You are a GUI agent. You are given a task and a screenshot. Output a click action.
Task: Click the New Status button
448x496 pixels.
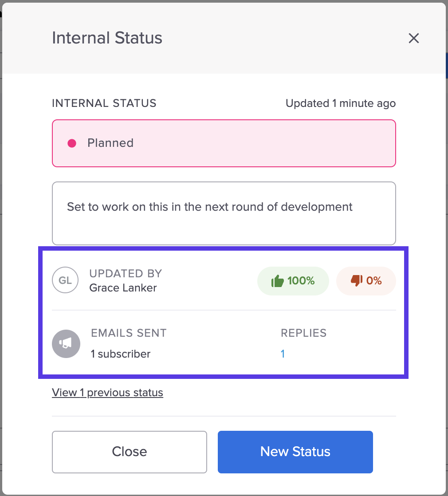(295, 452)
